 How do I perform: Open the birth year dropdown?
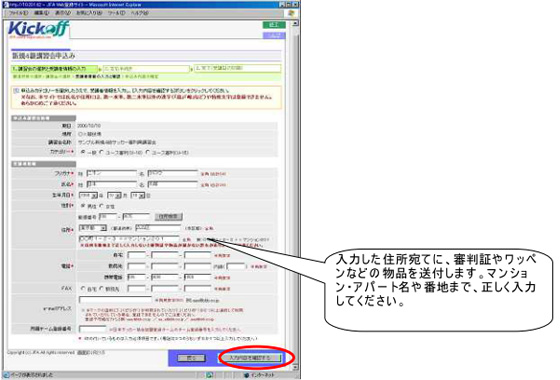click(88, 195)
